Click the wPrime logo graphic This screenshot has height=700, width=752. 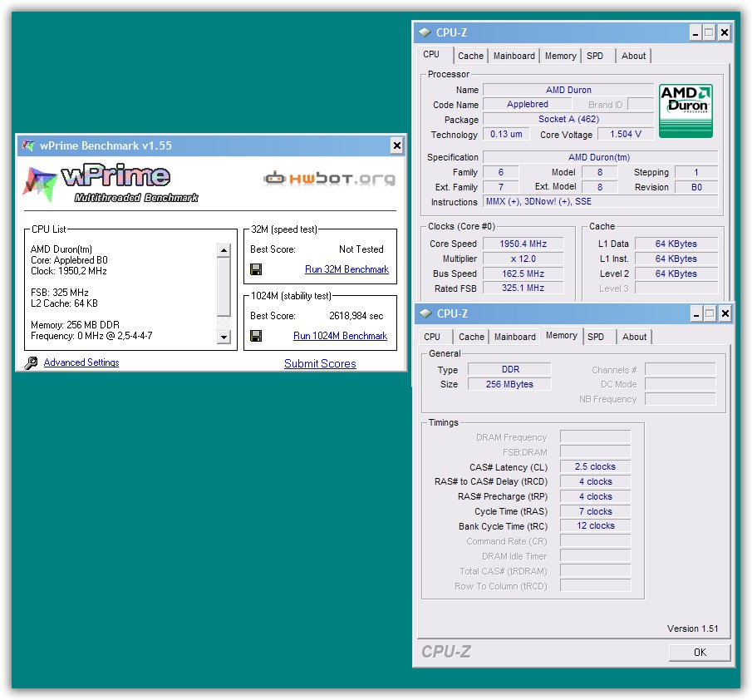[x=111, y=183]
